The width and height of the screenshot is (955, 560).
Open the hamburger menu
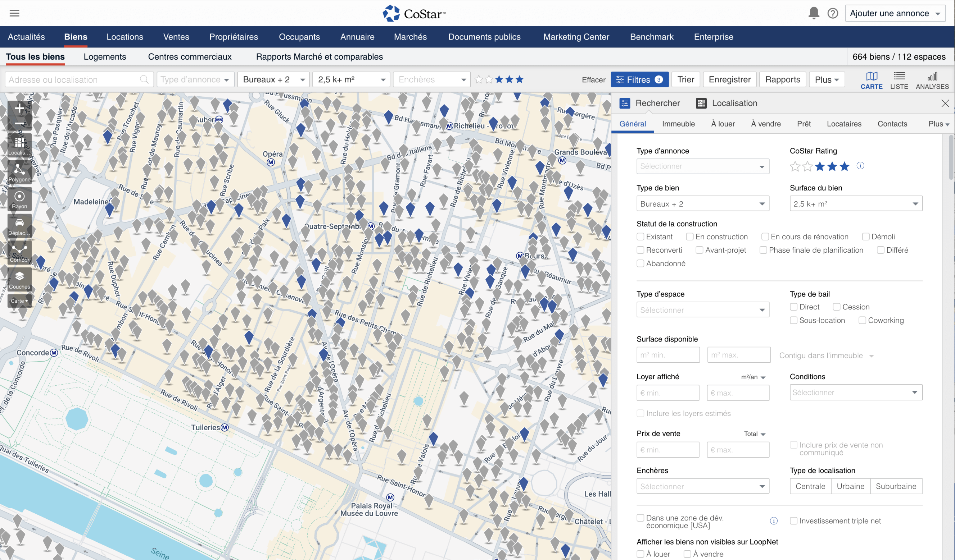pos(14,13)
